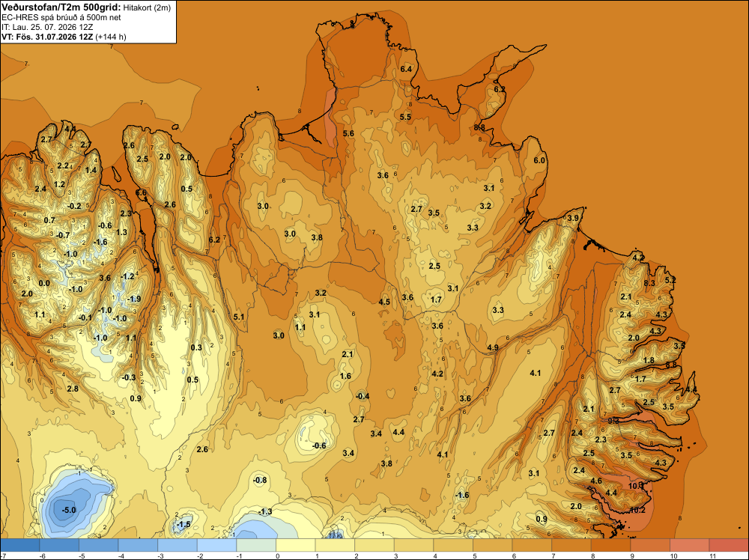Screen dimensions: 749x560
Task: Select the legend swatch between 6 and 7
Action: [532, 545]
